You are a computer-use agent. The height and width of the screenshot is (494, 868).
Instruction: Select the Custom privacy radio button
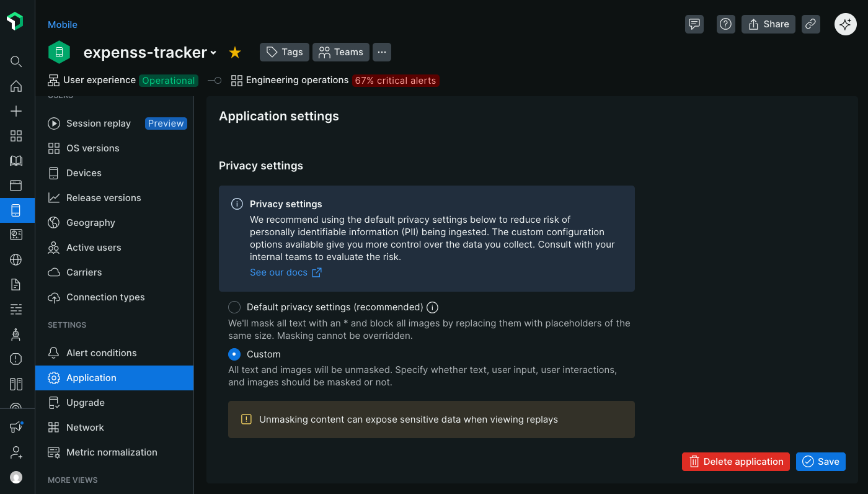point(234,354)
